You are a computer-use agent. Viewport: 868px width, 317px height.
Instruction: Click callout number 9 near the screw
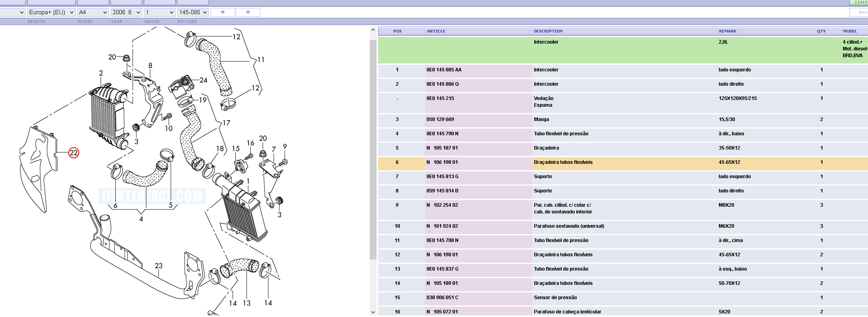pos(285,147)
